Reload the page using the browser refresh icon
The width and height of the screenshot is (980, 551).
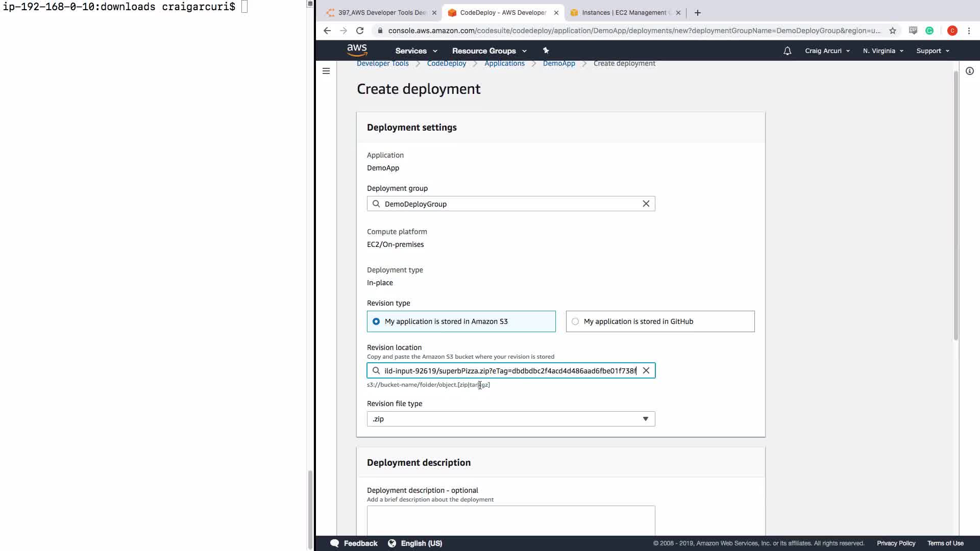coord(360,31)
